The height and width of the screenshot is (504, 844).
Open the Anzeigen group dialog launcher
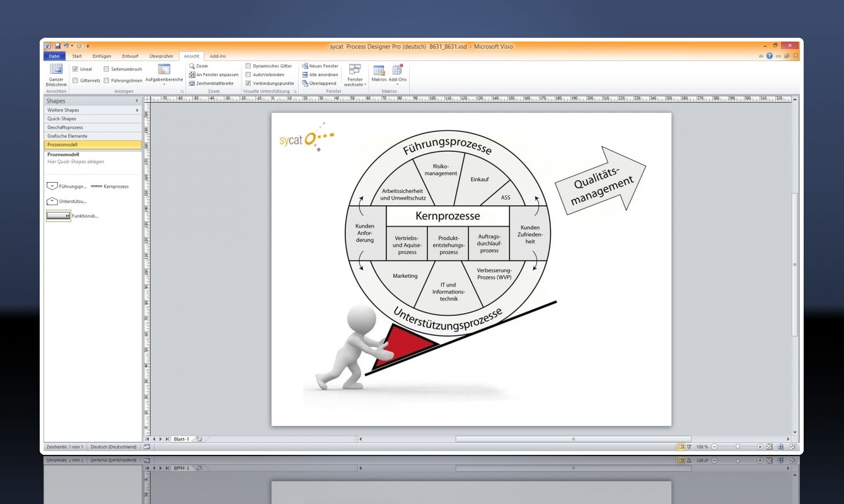pyautogui.click(x=182, y=92)
